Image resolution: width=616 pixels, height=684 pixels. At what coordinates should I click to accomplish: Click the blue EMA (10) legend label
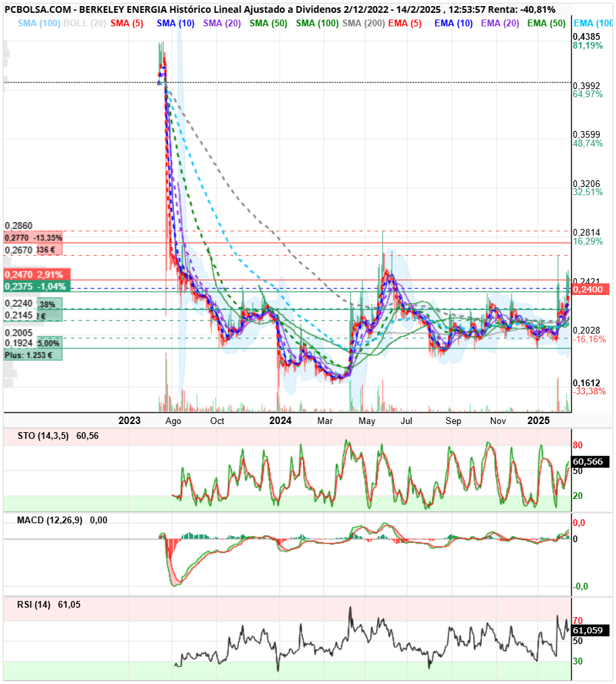click(453, 23)
